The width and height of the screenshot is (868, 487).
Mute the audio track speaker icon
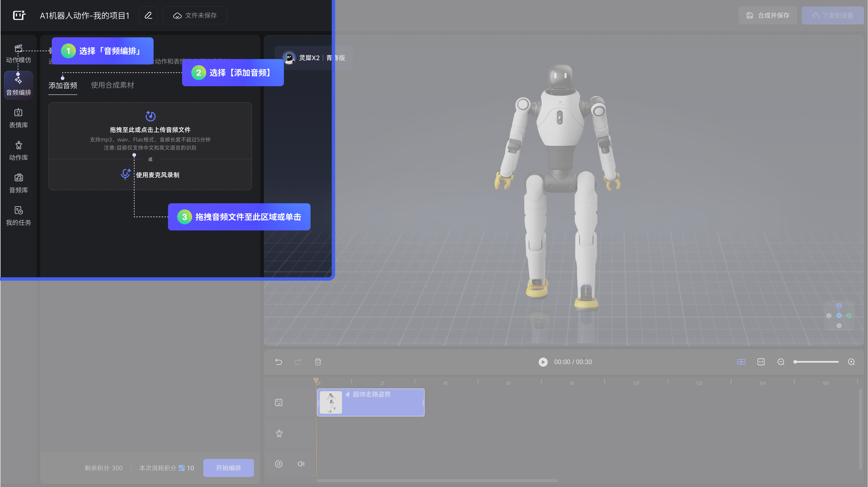(301, 464)
